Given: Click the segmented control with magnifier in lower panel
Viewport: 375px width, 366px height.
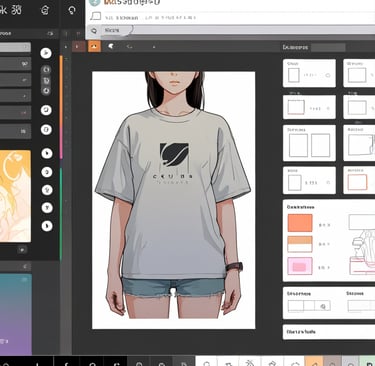Looking at the screenshot, I should (309, 306).
